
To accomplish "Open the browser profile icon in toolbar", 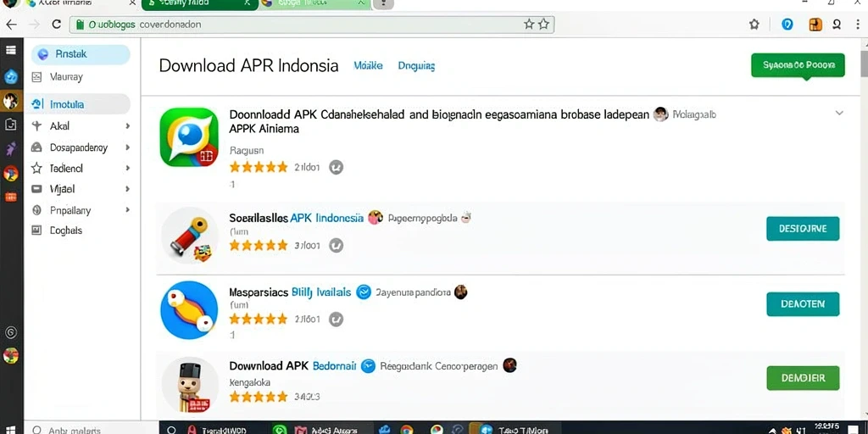I will (x=837, y=25).
